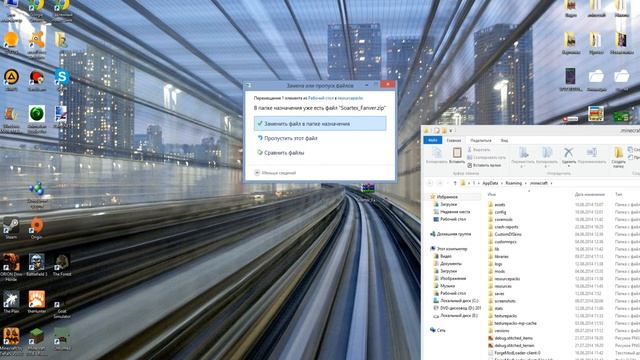The image size is (640, 360).
Task: Select the assets folder in file list
Action: pyautogui.click(x=500, y=204)
